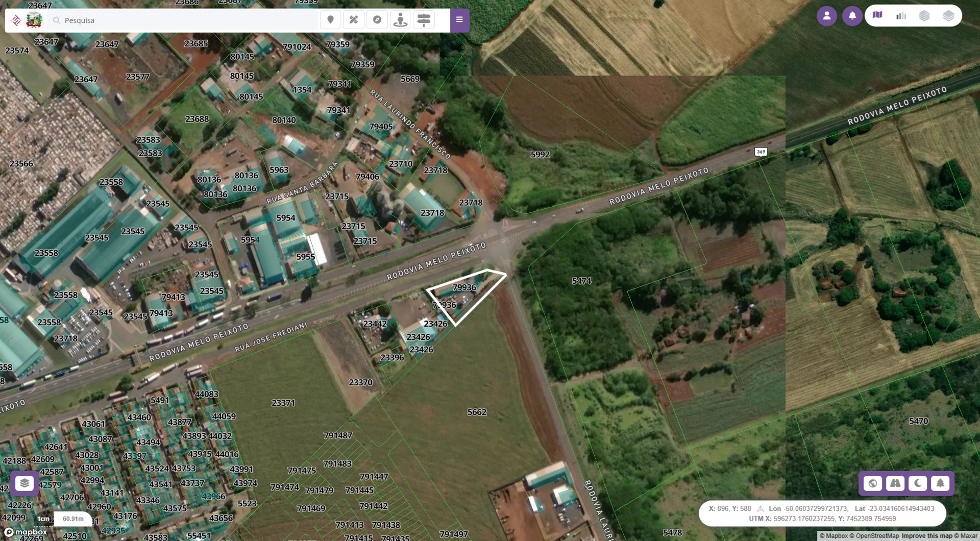
Task: Click the Pesquisa search field
Action: 184,20
